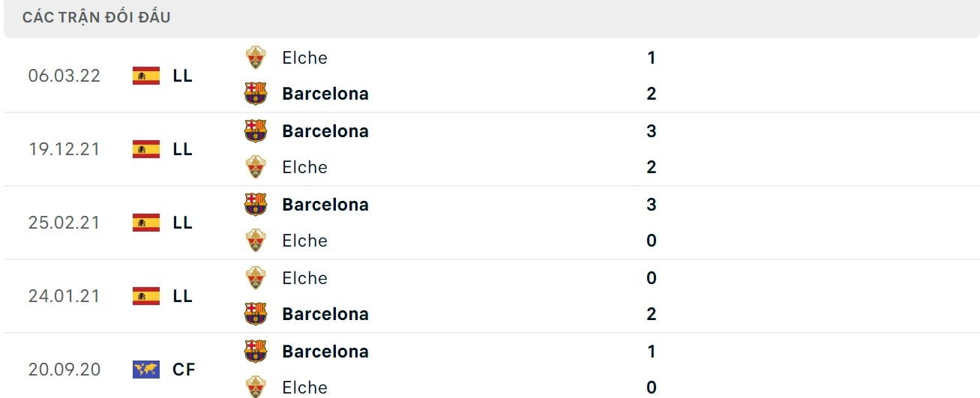Click world flag icon for CF match
This screenshot has width=980, height=398.
pos(146,370)
